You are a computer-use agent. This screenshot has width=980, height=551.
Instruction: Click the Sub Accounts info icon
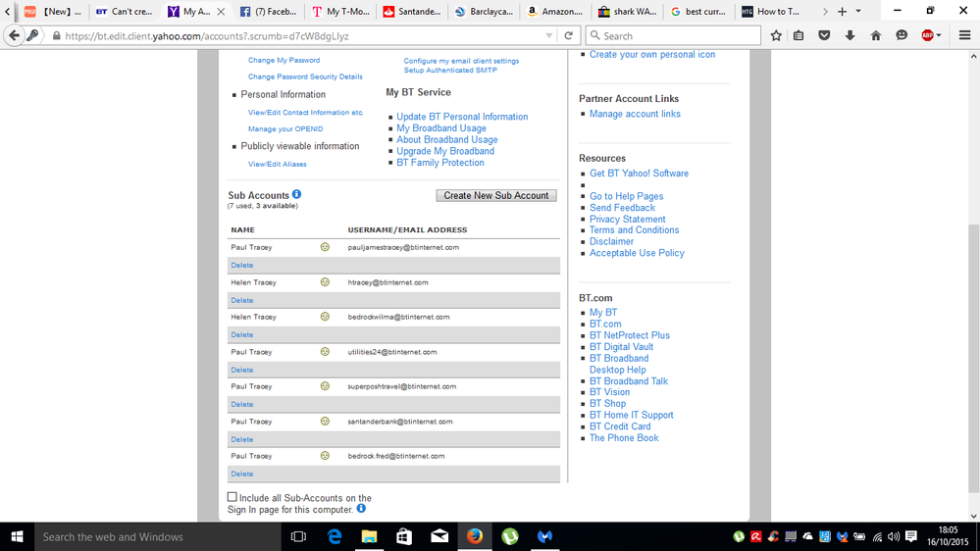297,194
